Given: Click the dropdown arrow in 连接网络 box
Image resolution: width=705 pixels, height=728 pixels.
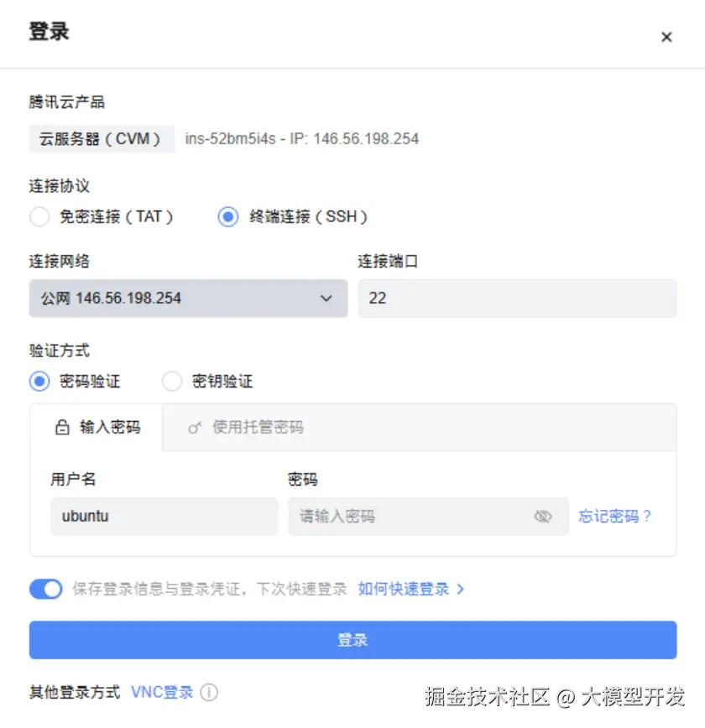Looking at the screenshot, I should point(326,299).
